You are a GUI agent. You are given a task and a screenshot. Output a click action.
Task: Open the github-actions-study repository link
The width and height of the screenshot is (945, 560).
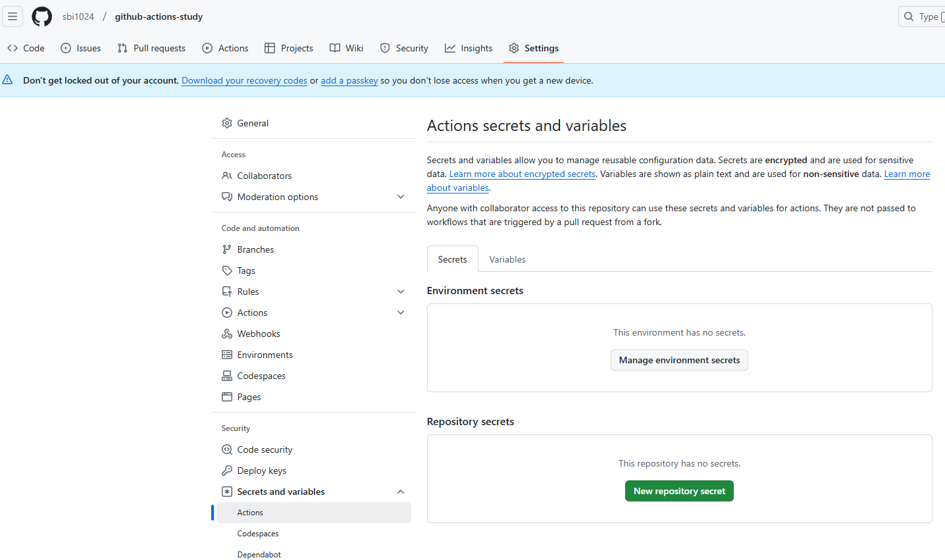click(159, 16)
